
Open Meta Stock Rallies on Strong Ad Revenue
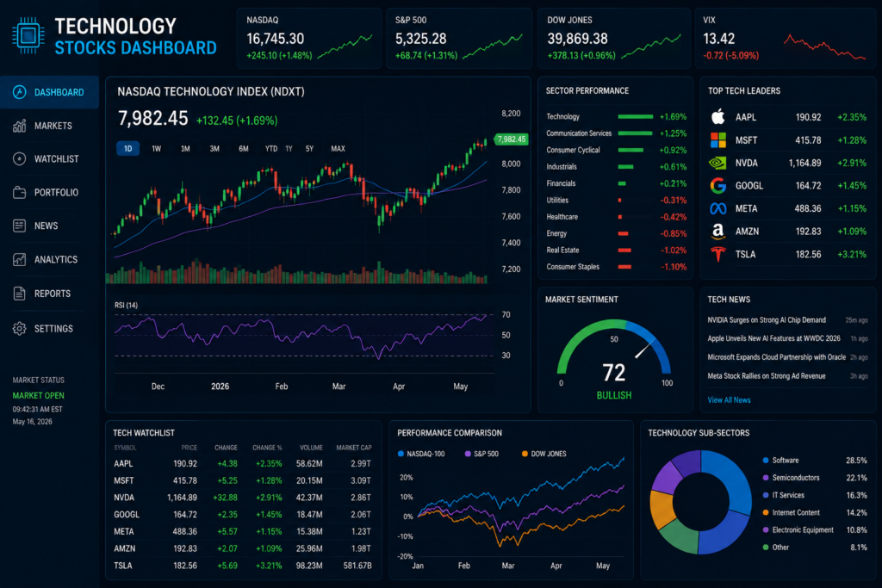pos(767,376)
